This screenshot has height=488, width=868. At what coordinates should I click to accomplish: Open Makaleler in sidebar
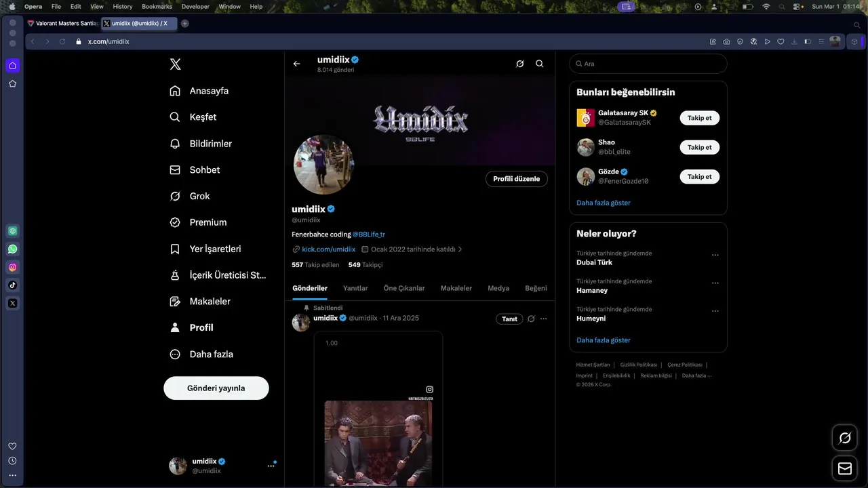tap(200, 302)
